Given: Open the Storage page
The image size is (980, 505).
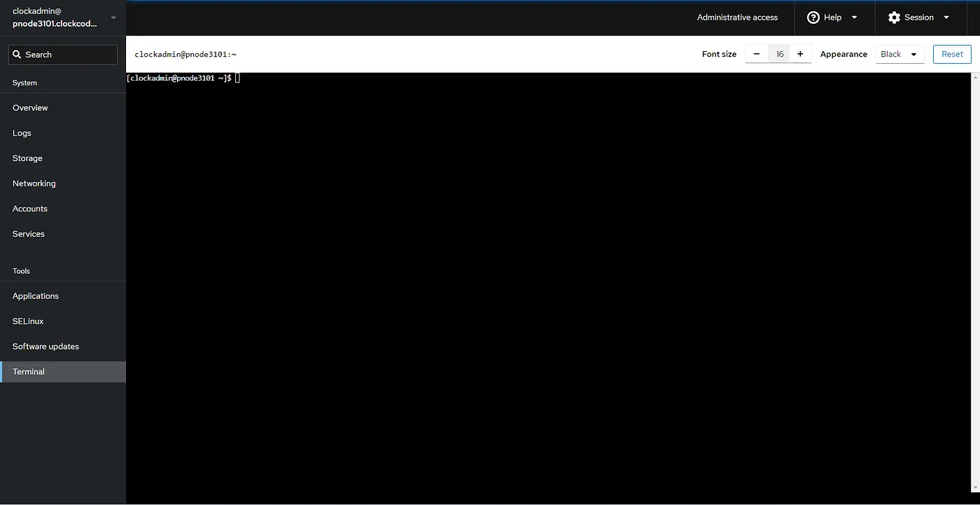Looking at the screenshot, I should [63, 158].
